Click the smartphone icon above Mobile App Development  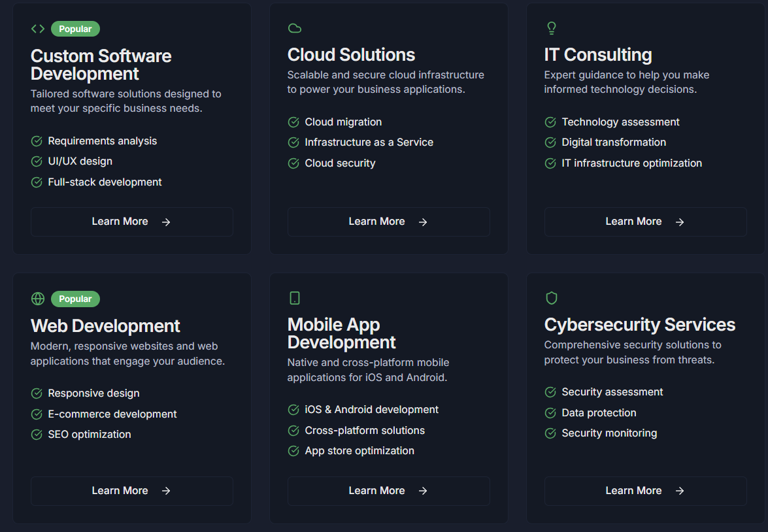(295, 298)
